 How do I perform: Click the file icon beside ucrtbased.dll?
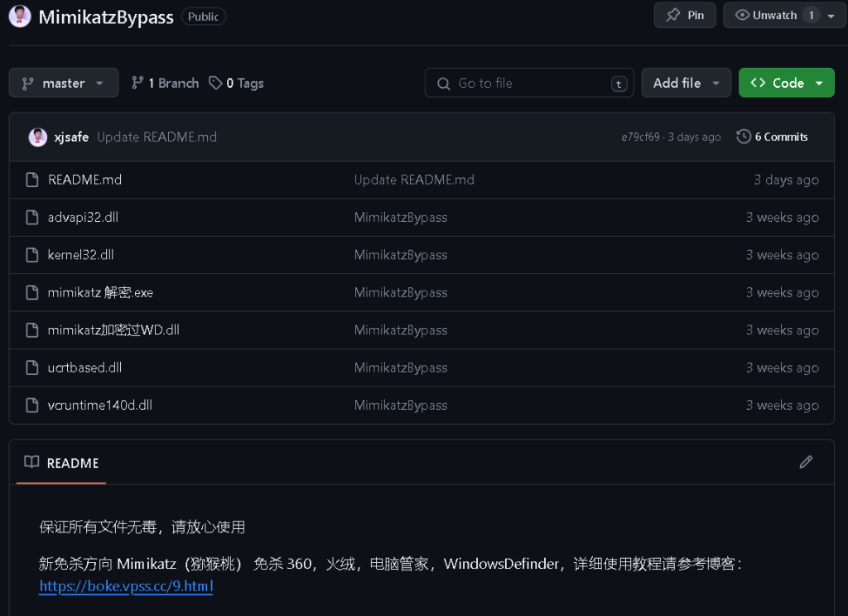(x=32, y=368)
